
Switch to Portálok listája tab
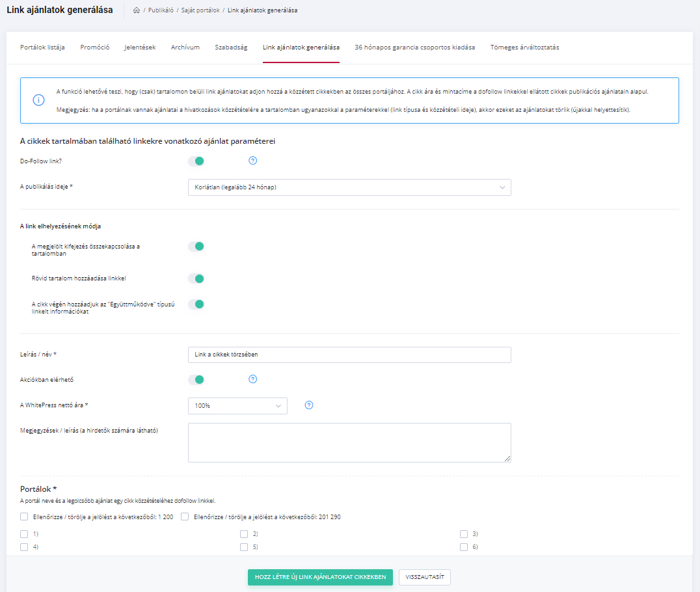42,47
